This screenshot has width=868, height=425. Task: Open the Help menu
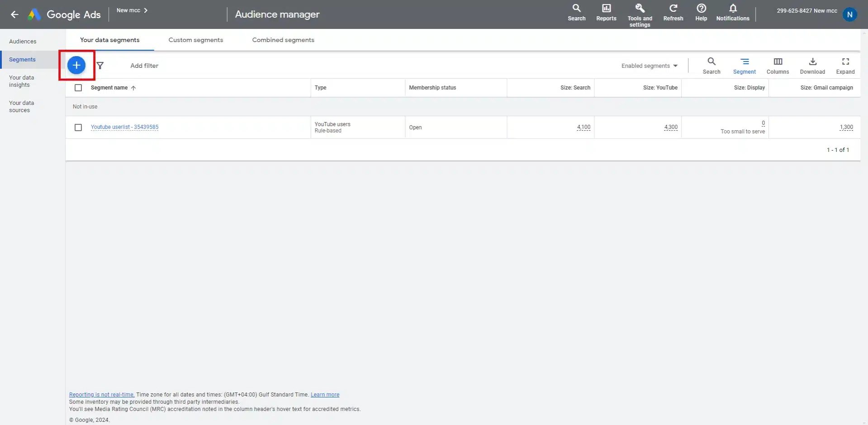(x=701, y=13)
